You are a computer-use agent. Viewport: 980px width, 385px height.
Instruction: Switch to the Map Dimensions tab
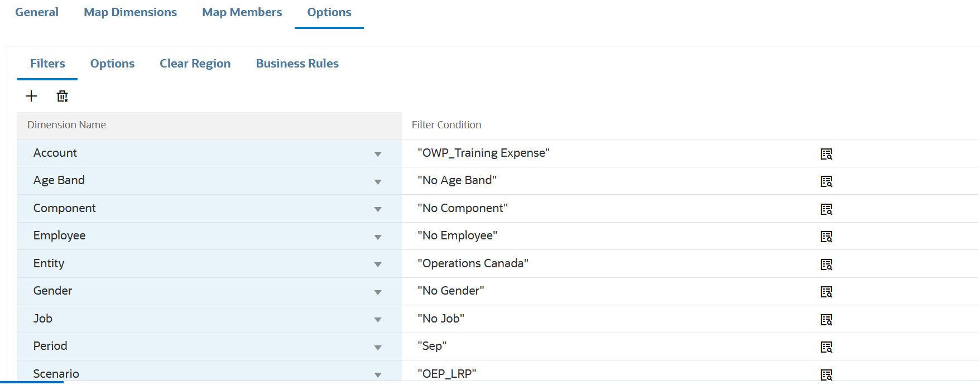tap(130, 12)
